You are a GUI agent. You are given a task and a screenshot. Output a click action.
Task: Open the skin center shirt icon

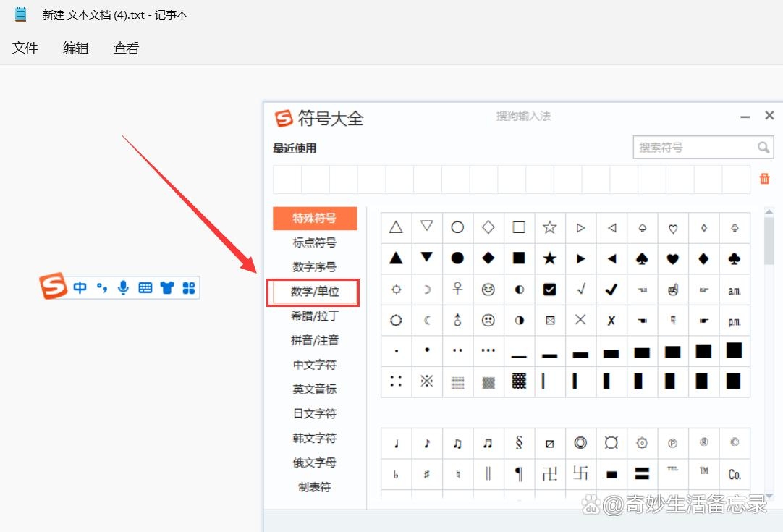tap(166, 287)
